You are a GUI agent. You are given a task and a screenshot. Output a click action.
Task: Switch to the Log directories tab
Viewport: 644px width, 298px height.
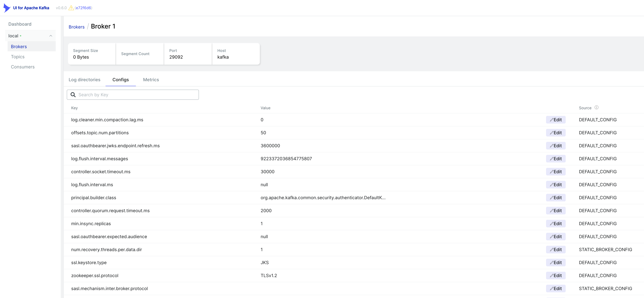tap(84, 79)
